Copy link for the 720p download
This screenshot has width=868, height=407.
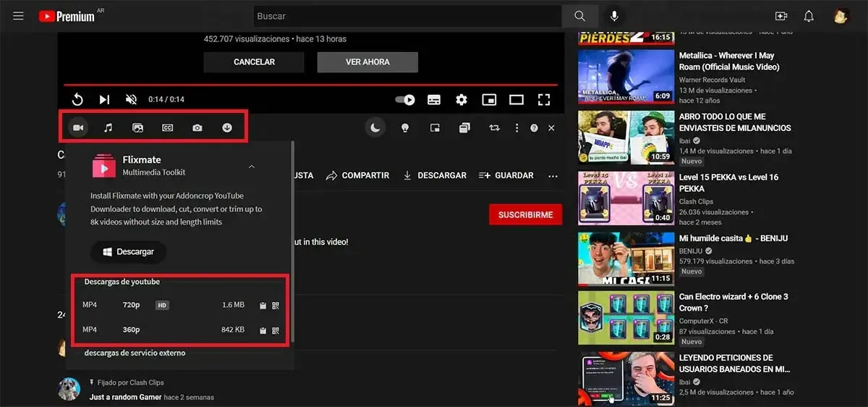pyautogui.click(x=263, y=306)
